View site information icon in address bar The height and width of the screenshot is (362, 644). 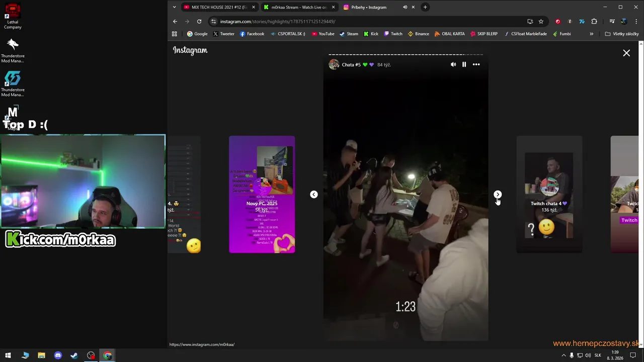pos(214,21)
